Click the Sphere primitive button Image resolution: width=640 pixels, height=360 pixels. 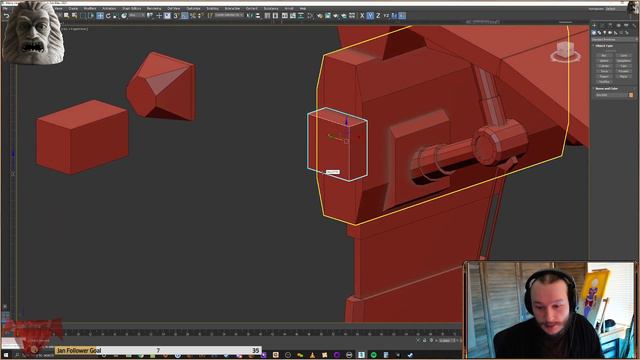tap(604, 61)
